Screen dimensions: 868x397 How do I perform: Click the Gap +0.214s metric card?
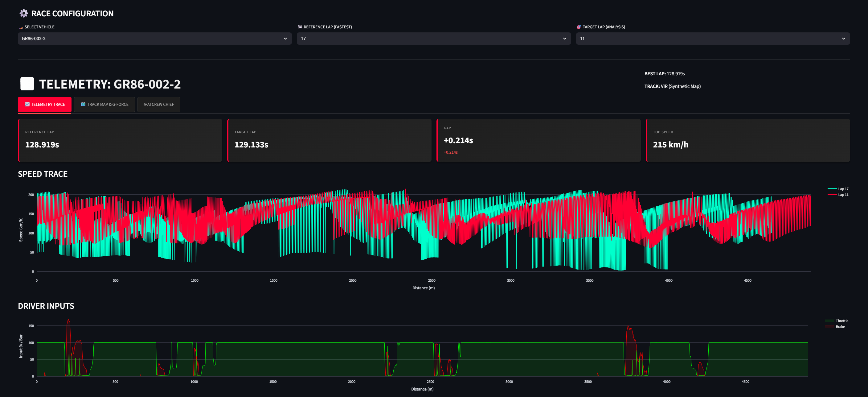pyautogui.click(x=538, y=140)
